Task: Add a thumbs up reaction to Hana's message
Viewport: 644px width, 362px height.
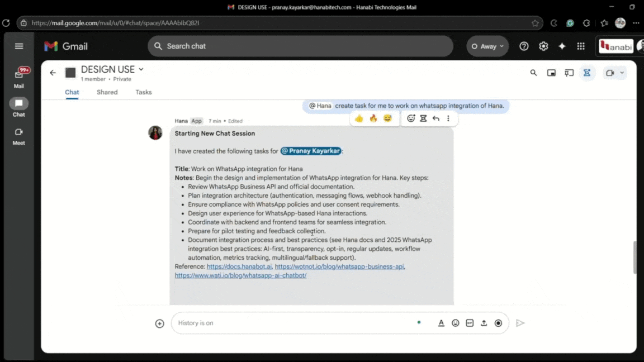Action: click(x=359, y=118)
